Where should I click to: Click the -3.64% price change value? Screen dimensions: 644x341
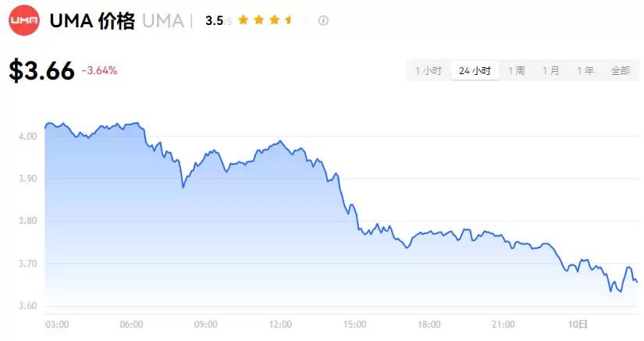[99, 71]
